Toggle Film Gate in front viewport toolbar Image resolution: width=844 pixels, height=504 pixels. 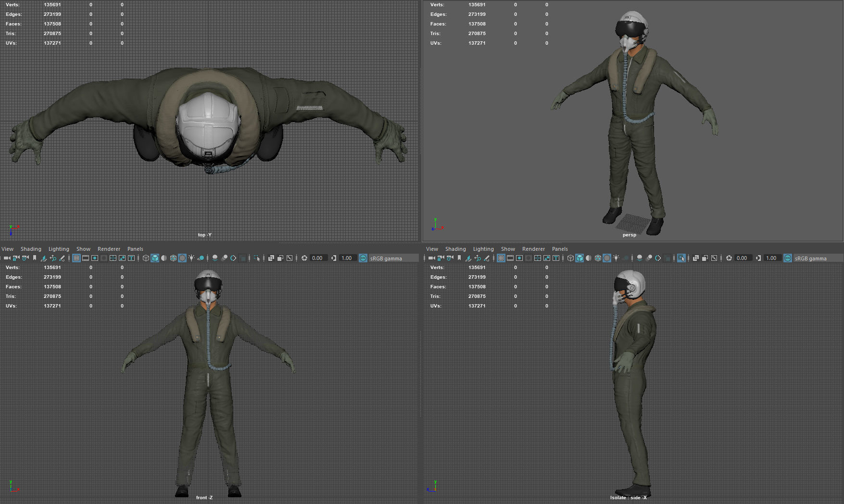point(86,258)
